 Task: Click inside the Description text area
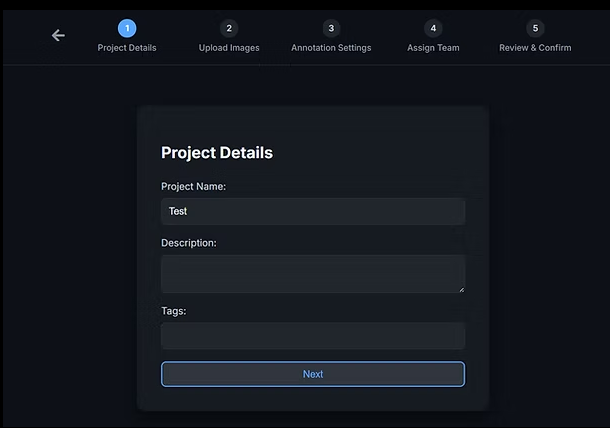(313, 273)
